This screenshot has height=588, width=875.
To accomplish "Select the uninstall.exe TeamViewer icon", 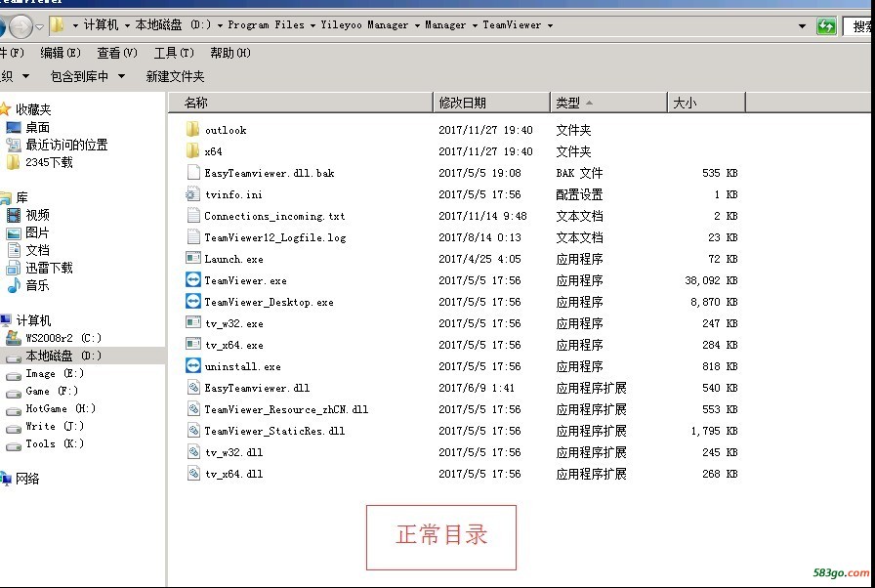I will coord(193,366).
